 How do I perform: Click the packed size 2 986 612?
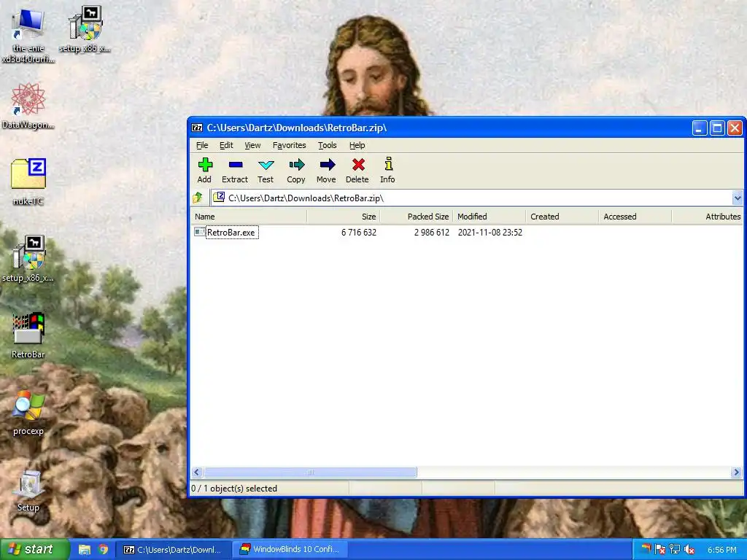(x=432, y=233)
